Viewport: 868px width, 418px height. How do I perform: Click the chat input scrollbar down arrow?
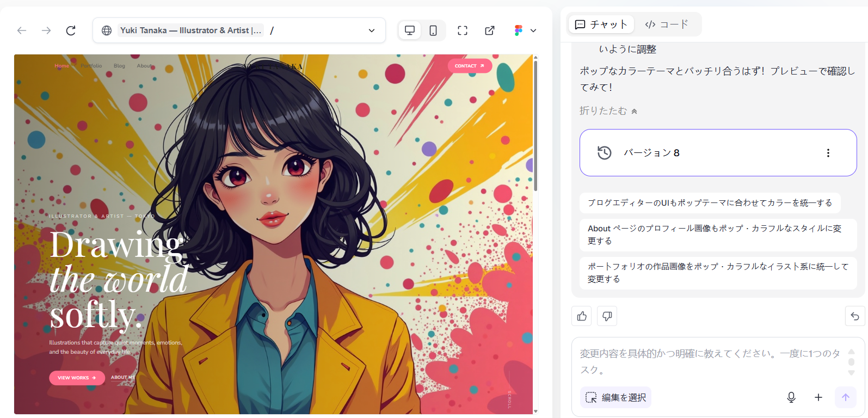coord(852,373)
